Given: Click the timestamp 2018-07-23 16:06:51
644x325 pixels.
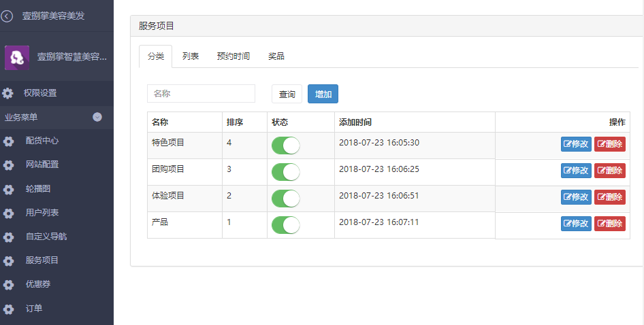Looking at the screenshot, I should pos(379,195).
